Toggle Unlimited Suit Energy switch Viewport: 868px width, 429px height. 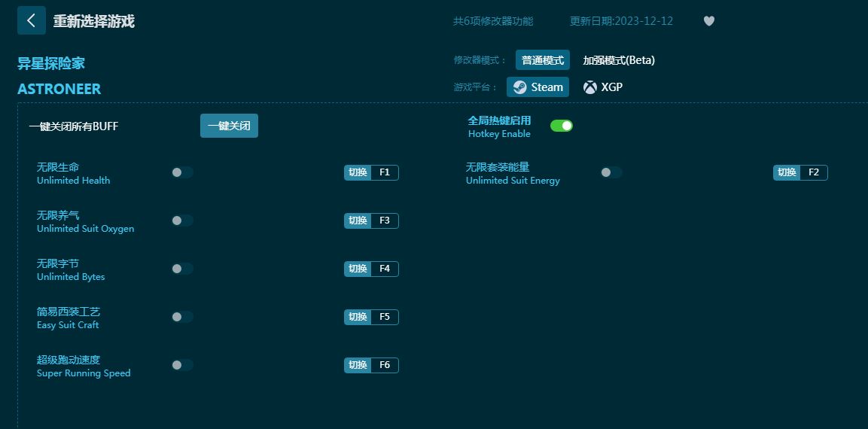(x=611, y=172)
